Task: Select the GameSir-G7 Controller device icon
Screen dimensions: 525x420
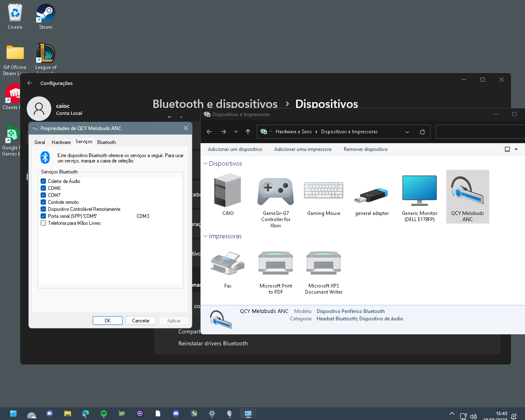Action: [276, 191]
